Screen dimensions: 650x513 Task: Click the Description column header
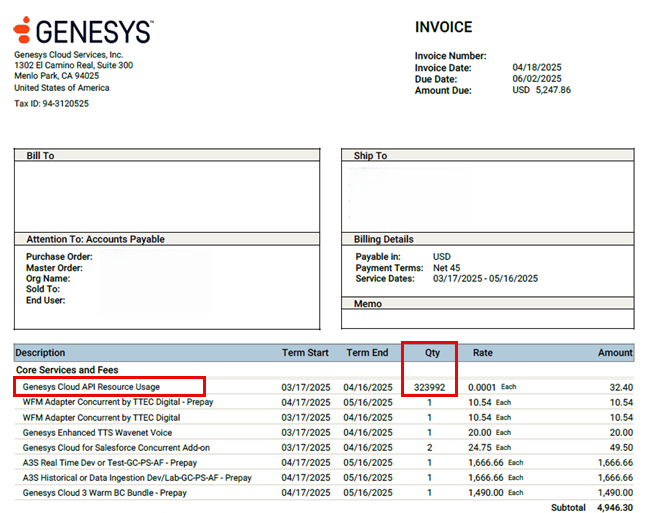[40, 352]
